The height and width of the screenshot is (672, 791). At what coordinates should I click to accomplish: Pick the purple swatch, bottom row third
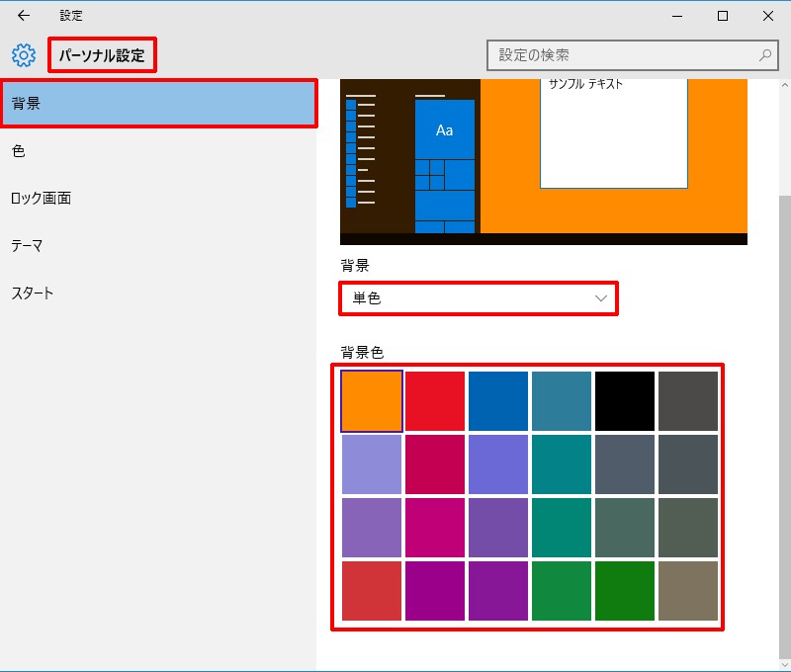click(x=498, y=591)
